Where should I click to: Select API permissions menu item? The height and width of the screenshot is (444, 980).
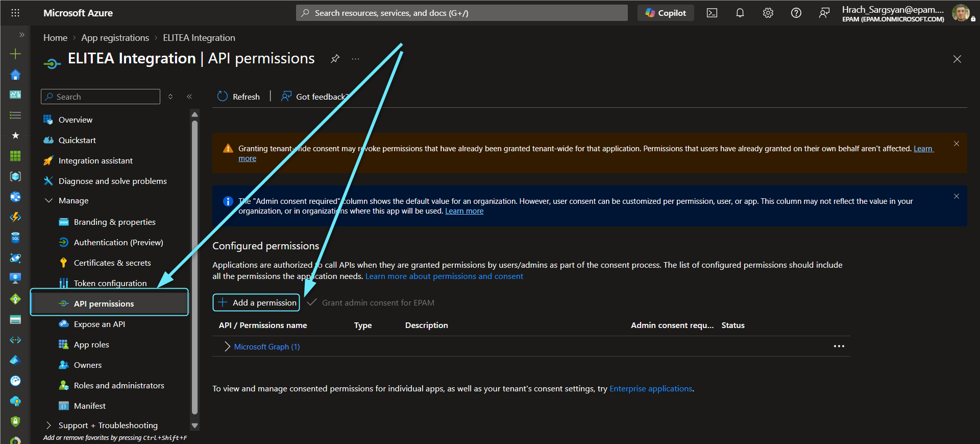click(x=110, y=303)
